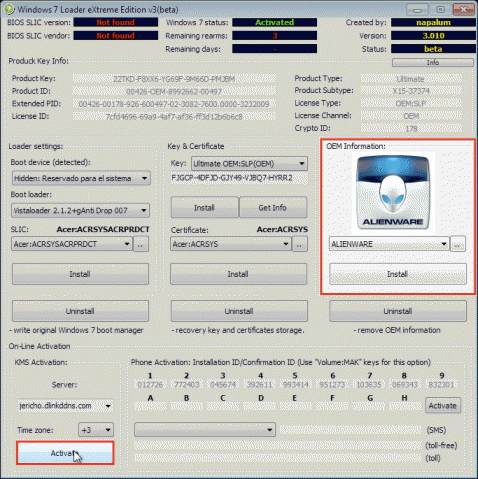478x479 pixels.
Task: Click the License ID value
Action: click(174, 117)
